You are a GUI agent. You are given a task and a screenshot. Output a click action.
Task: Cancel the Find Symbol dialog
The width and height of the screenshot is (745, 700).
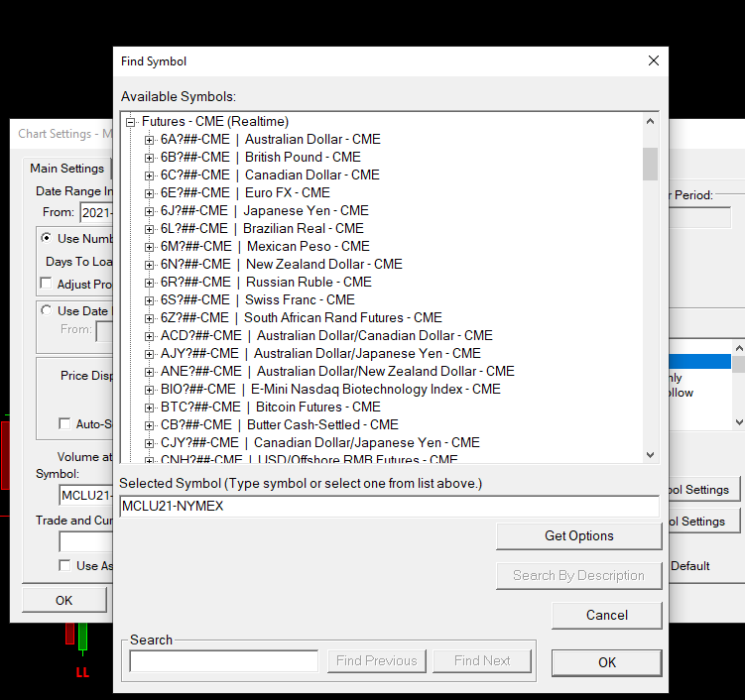click(607, 616)
